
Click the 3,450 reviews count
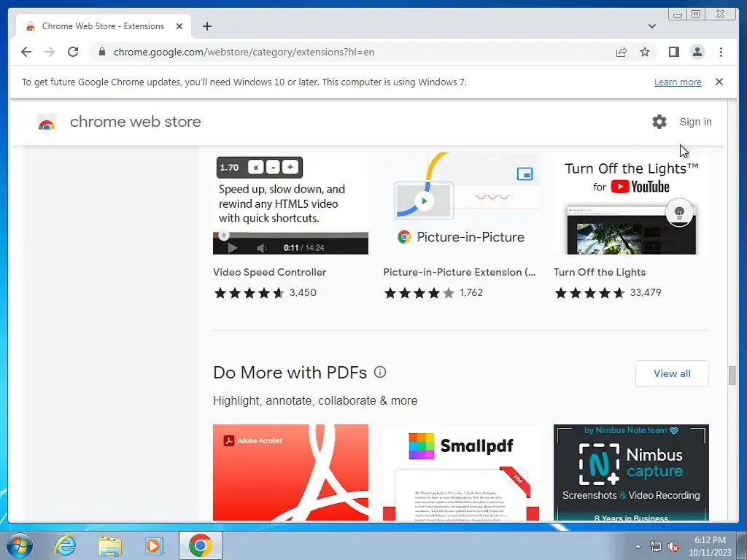pyautogui.click(x=303, y=292)
